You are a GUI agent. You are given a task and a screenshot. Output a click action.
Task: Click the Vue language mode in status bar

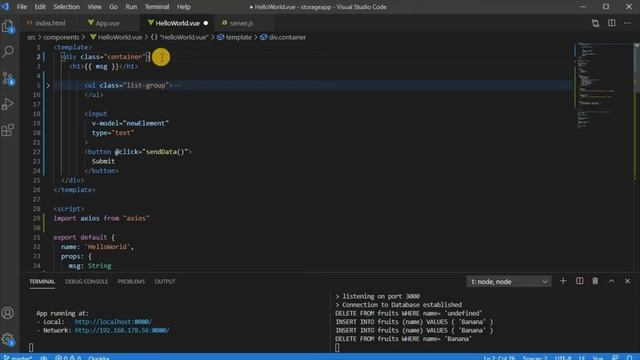[598, 357]
